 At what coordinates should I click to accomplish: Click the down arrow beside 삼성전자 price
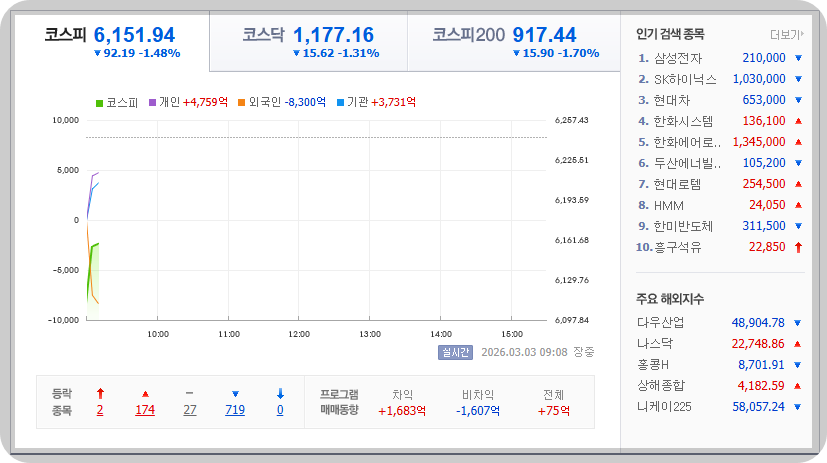pos(799,58)
